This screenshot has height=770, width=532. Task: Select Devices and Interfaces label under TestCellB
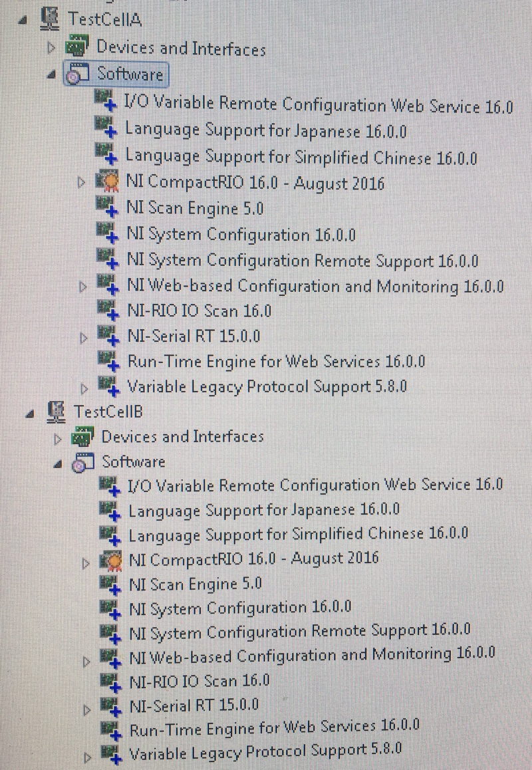tap(183, 437)
